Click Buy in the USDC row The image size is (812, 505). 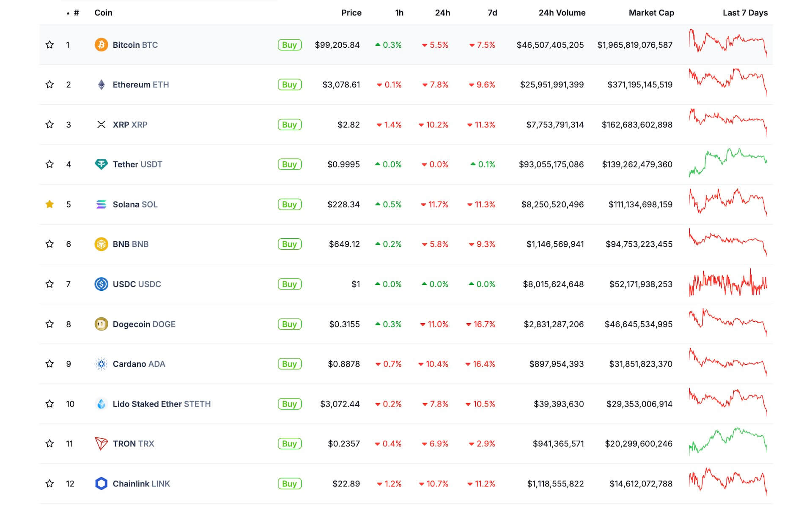click(290, 284)
